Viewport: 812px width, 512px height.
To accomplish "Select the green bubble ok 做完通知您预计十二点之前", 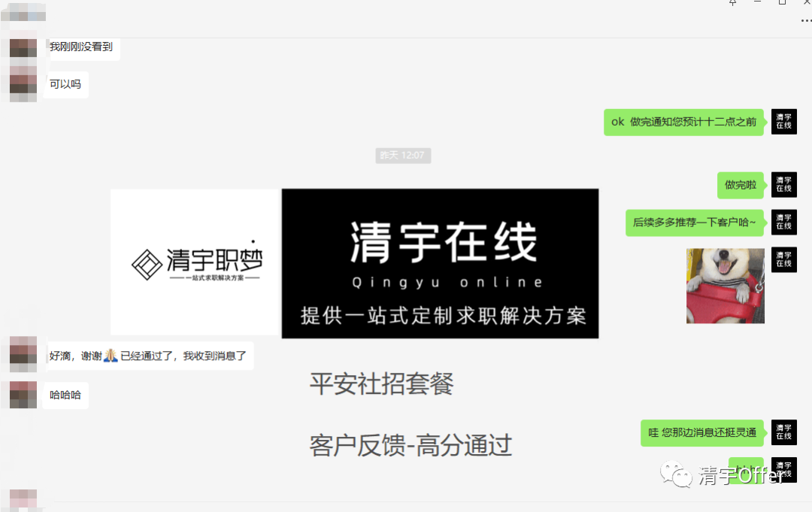I will pos(683,123).
